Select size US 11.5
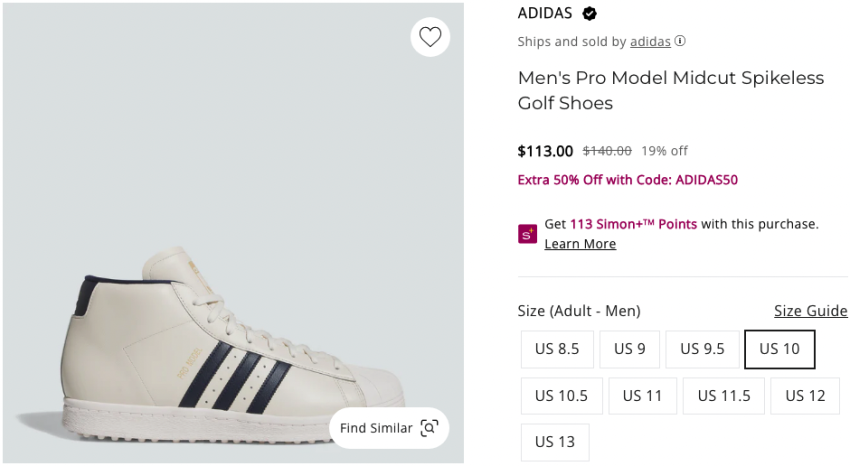This screenshot has height=466, width=850. (x=724, y=396)
